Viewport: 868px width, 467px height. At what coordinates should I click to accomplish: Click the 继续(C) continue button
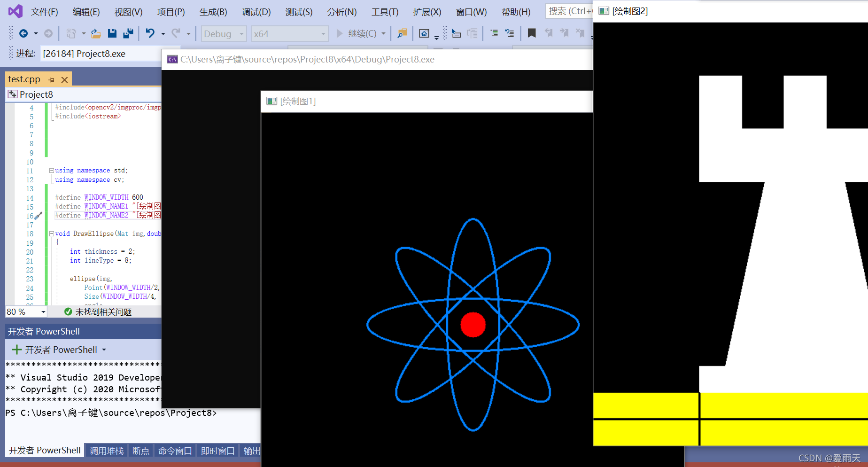[356, 33]
